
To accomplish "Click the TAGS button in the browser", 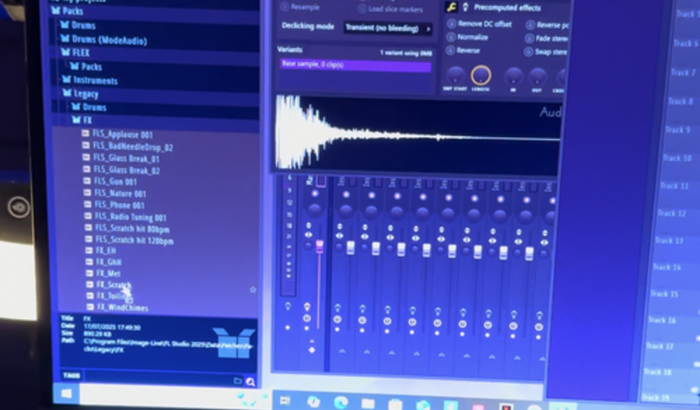I will point(70,375).
